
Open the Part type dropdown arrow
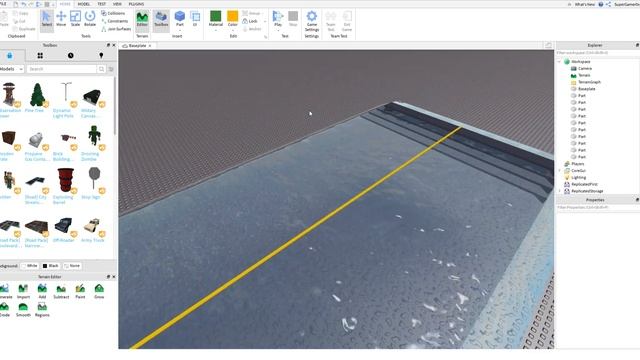(x=180, y=30)
